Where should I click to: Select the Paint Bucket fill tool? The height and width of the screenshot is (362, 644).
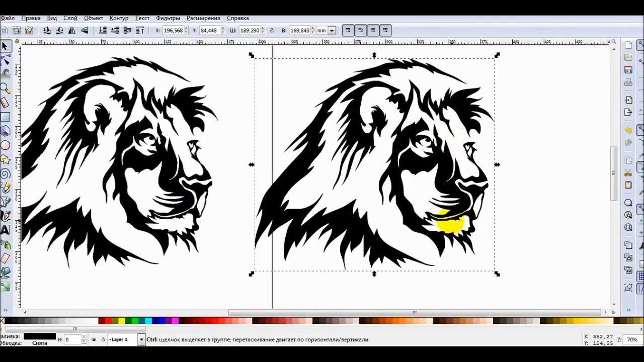tap(5, 273)
